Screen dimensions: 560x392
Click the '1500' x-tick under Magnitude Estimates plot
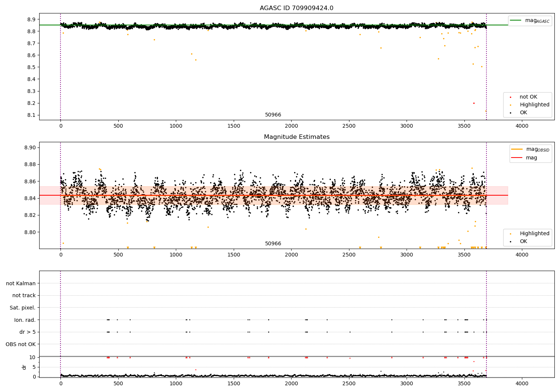(234, 255)
